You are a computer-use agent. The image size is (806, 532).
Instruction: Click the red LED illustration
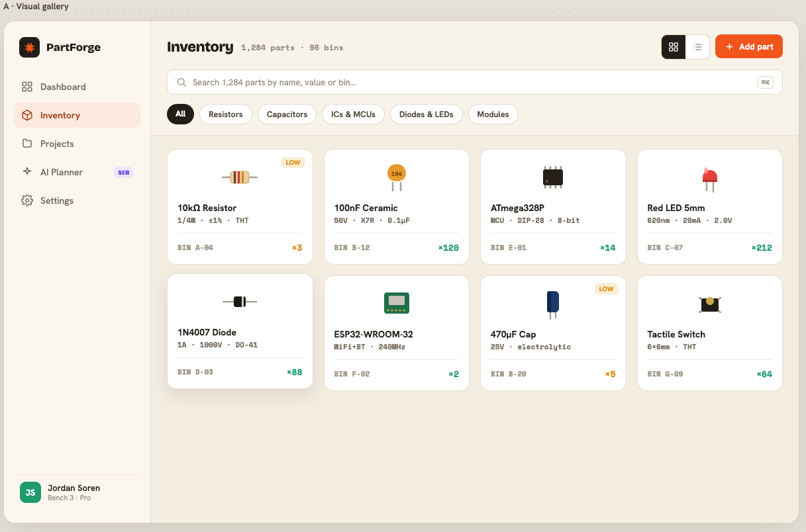pos(709,179)
